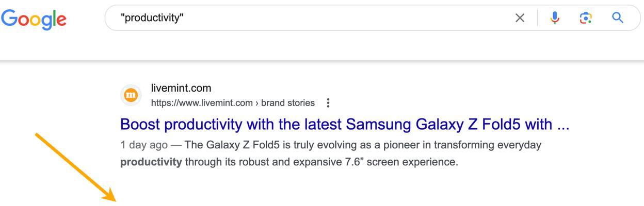The image size is (644, 206).
Task: Click the orange annotation arrow
Action: click(75, 167)
